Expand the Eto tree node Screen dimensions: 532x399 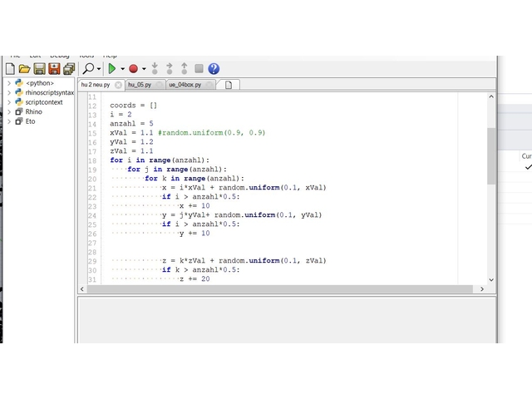(x=9, y=121)
